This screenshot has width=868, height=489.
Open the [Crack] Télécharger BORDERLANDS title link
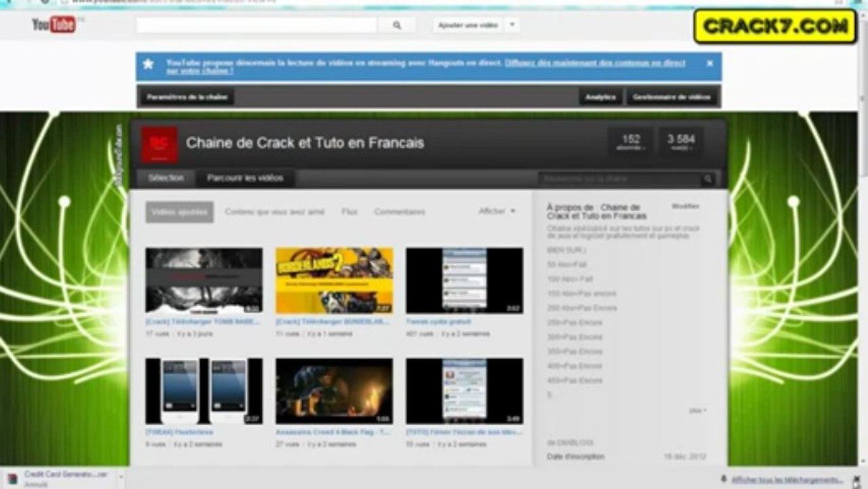[x=333, y=322]
